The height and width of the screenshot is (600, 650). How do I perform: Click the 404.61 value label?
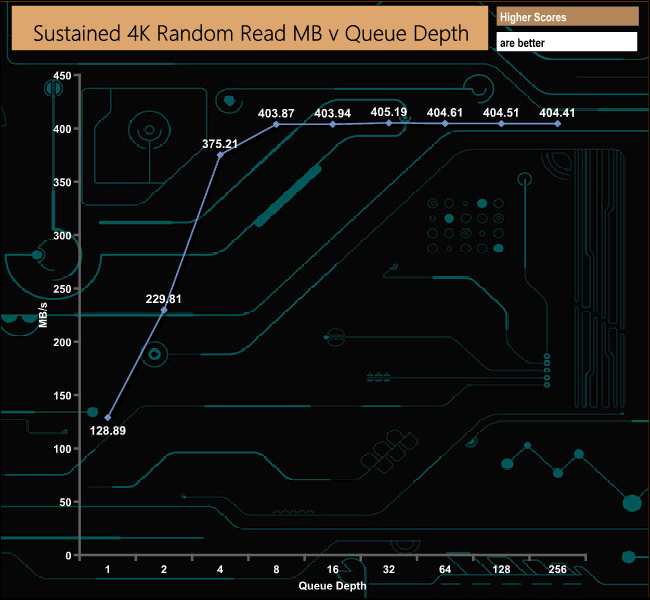tap(445, 113)
